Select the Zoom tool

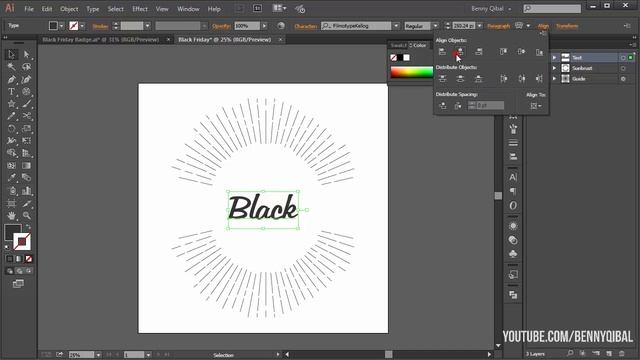tap(27, 215)
